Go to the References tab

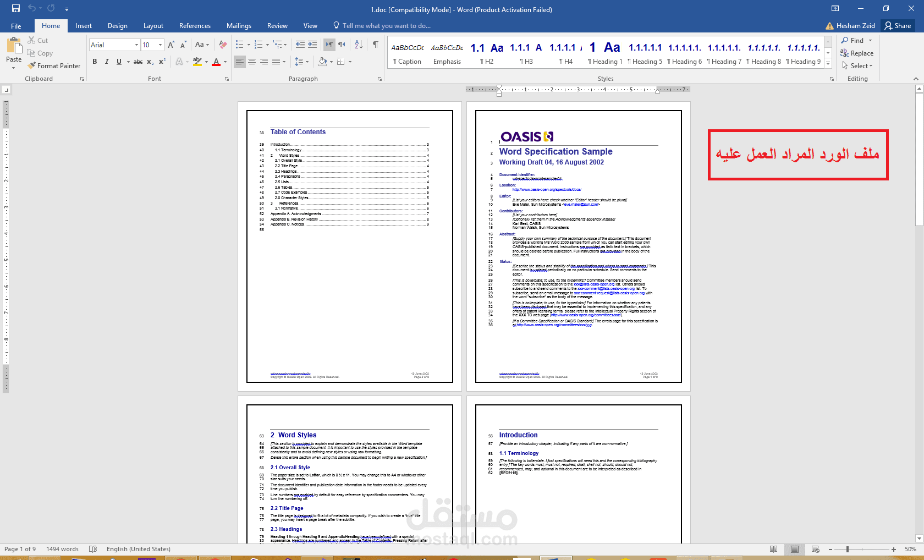[x=195, y=26]
